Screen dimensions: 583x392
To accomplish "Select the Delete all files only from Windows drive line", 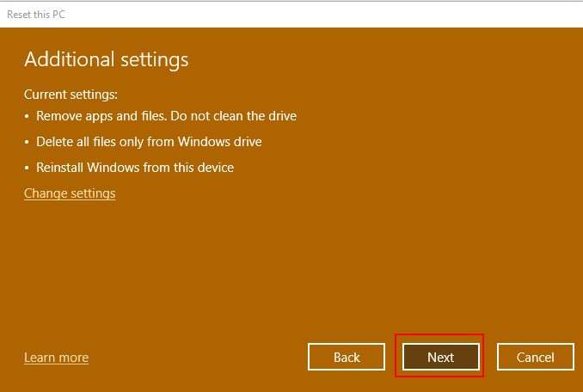I will coord(149,142).
